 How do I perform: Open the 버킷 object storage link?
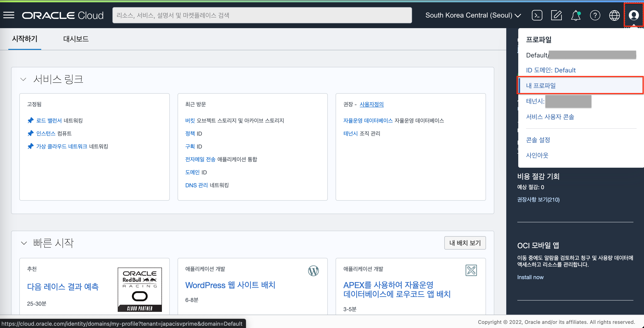pos(190,120)
